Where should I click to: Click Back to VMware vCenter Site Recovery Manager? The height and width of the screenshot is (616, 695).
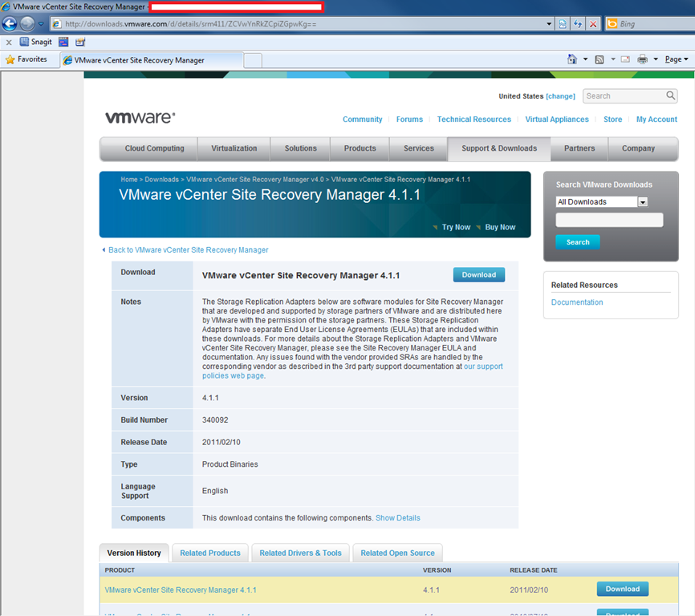coord(188,250)
